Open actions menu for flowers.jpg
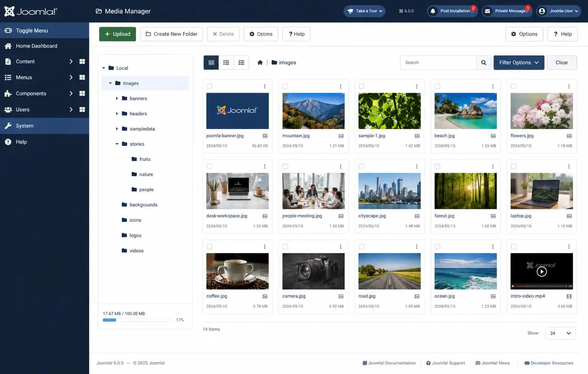This screenshot has width=588, height=374. (x=569, y=86)
